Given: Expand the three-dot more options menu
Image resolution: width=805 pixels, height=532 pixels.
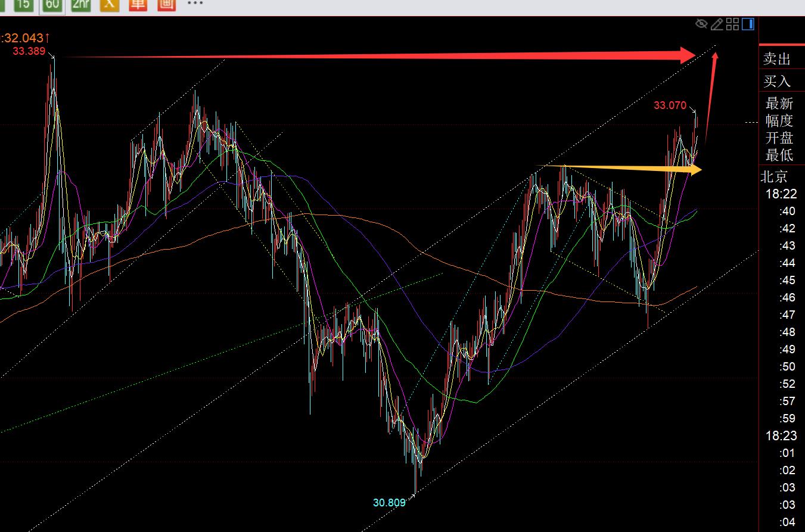Looking at the screenshot, I should pos(195,4).
